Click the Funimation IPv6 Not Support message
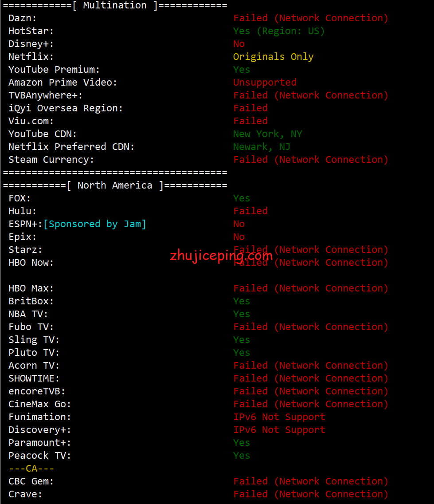434x504 pixels. point(279,417)
